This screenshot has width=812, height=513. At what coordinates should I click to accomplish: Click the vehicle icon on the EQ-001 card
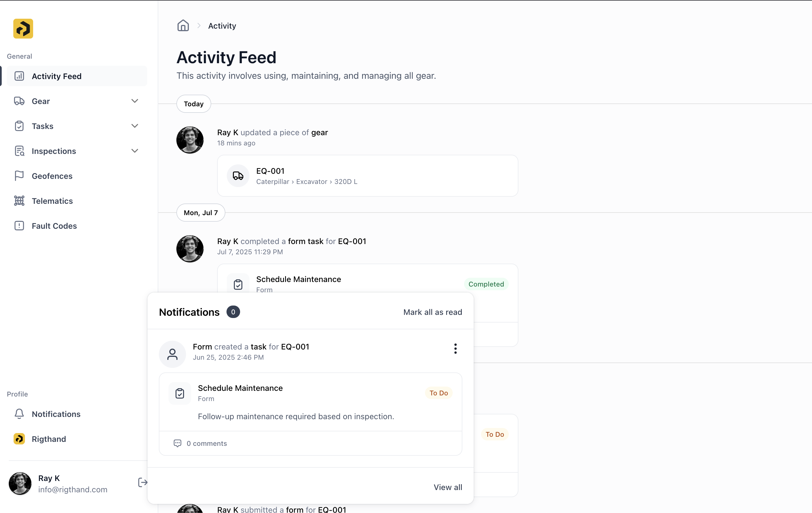[x=238, y=175]
